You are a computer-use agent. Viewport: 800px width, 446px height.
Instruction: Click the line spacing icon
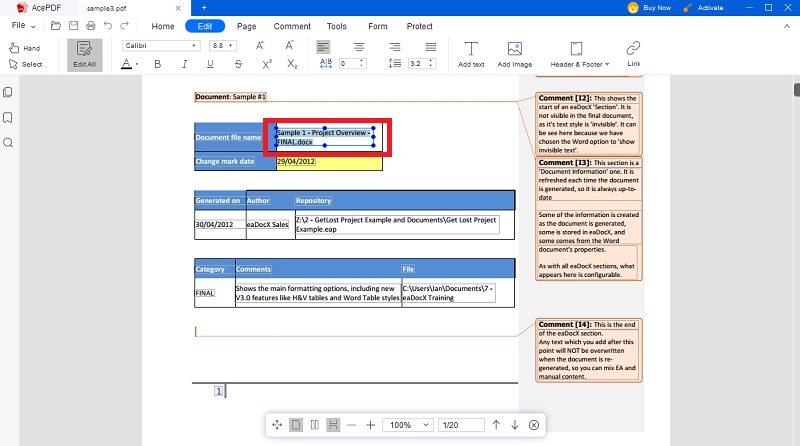pyautogui.click(x=395, y=63)
